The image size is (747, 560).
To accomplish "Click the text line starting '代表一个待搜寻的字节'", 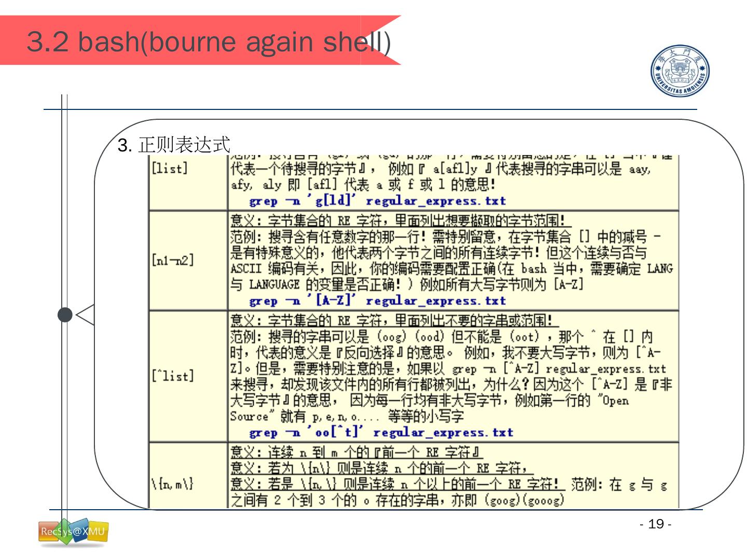I will pyautogui.click(x=440, y=169).
